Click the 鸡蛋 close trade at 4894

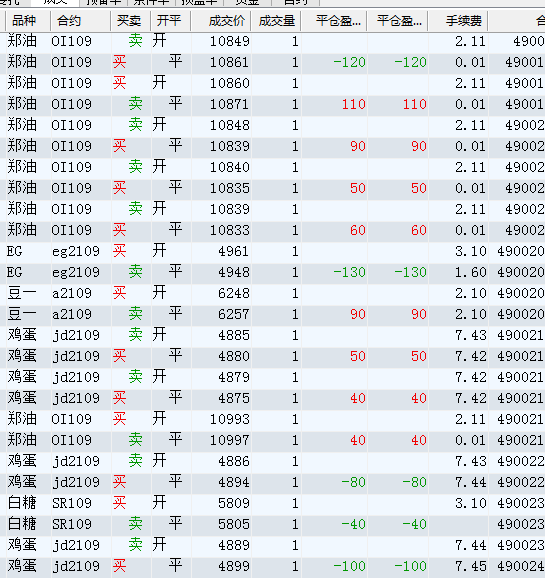(272, 482)
